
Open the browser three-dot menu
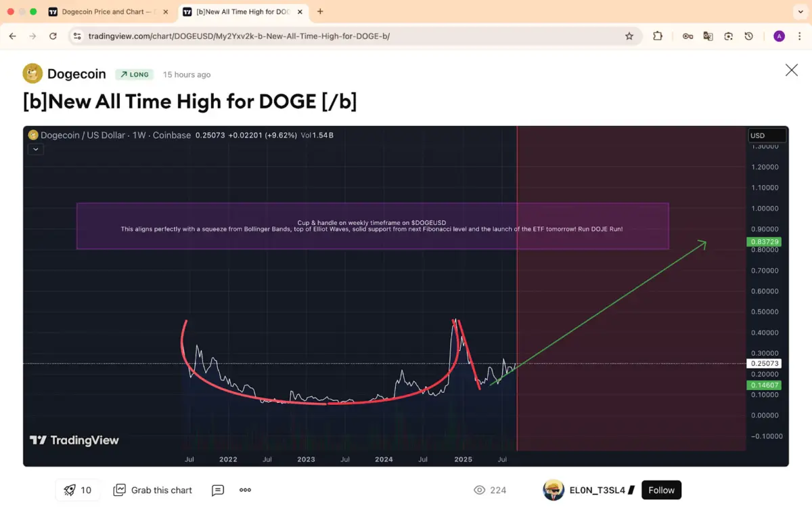tap(800, 36)
